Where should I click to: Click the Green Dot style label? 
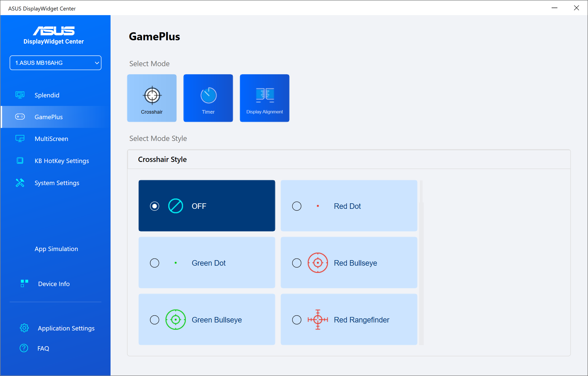click(208, 263)
